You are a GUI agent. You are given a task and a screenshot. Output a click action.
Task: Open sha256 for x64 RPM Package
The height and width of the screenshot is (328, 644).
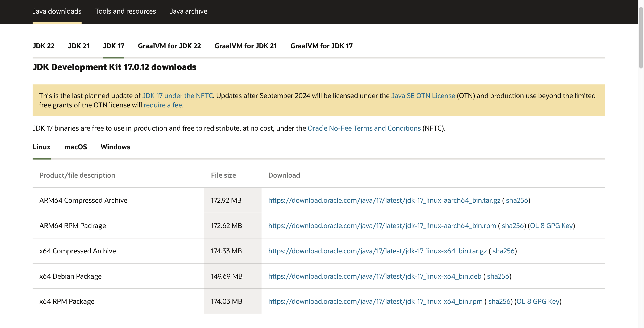coord(499,301)
